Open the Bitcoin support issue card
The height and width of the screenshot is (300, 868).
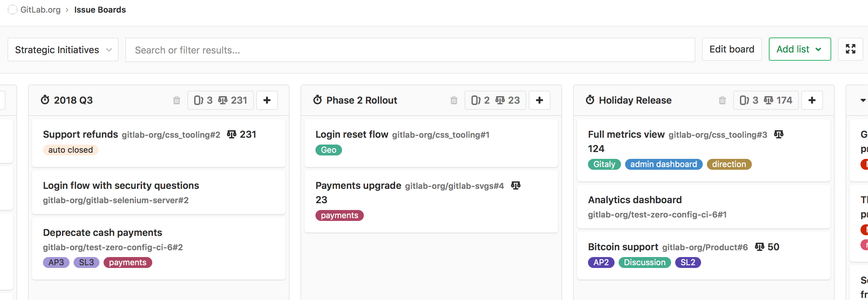point(623,247)
